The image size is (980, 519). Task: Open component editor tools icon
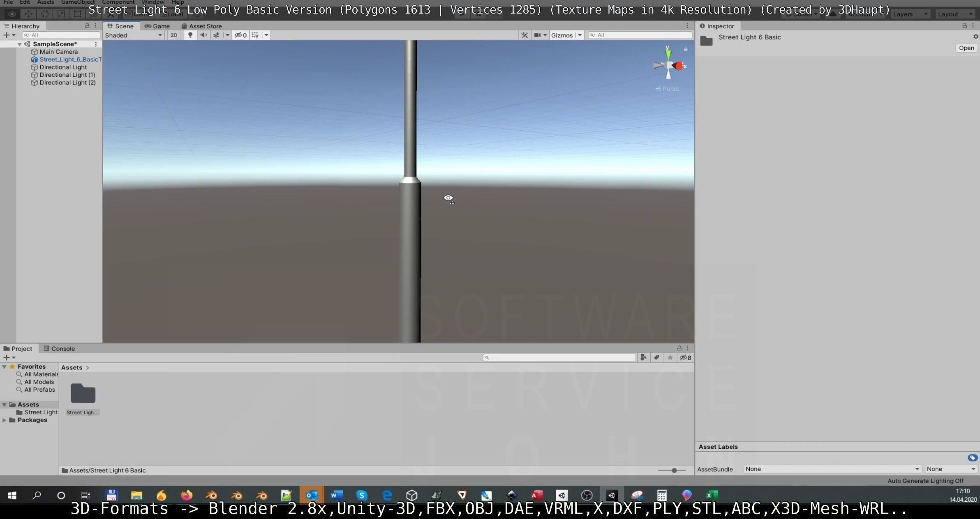pos(525,35)
